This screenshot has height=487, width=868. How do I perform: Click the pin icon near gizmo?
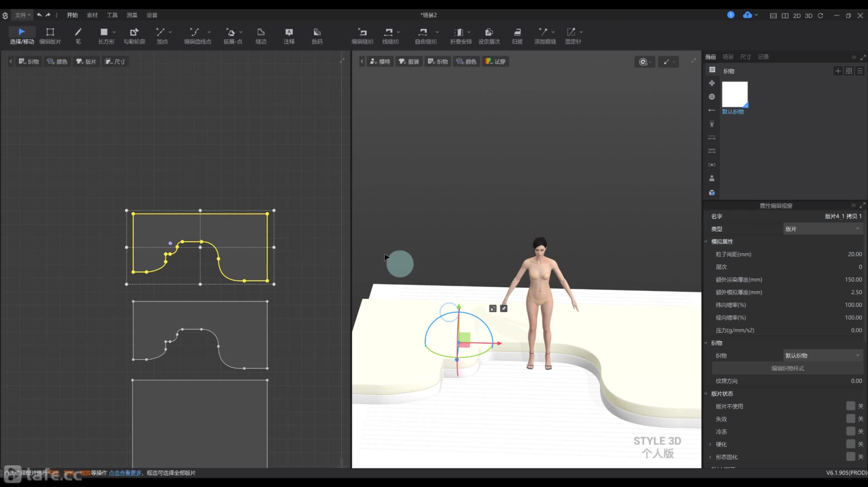504,308
